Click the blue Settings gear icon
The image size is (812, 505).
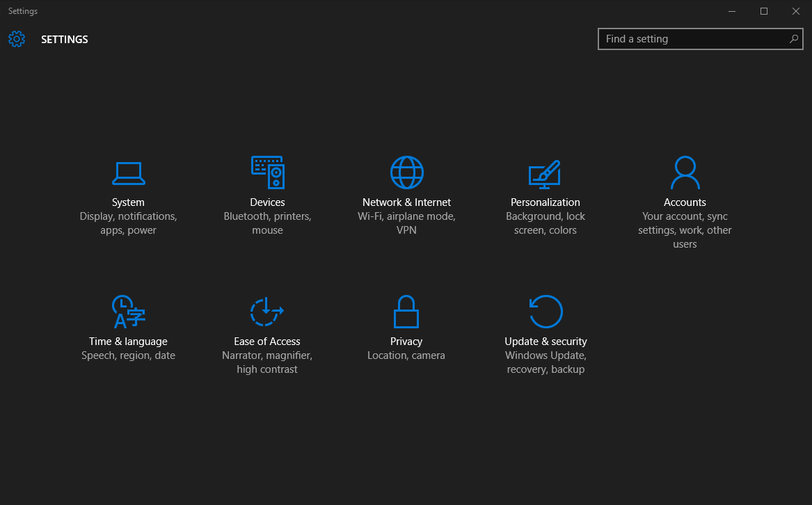(17, 39)
